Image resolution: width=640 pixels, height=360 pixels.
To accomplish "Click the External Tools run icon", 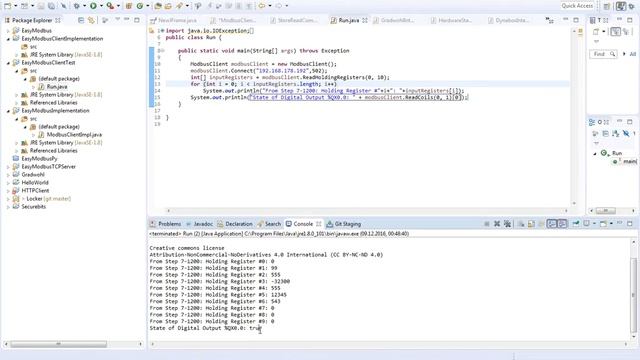I will [110, 6].
